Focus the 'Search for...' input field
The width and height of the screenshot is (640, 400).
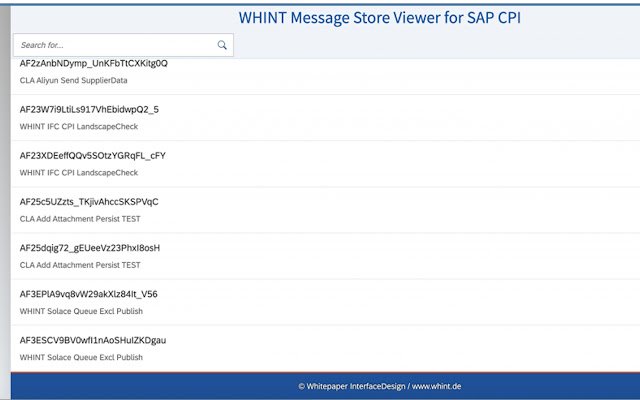coord(123,45)
